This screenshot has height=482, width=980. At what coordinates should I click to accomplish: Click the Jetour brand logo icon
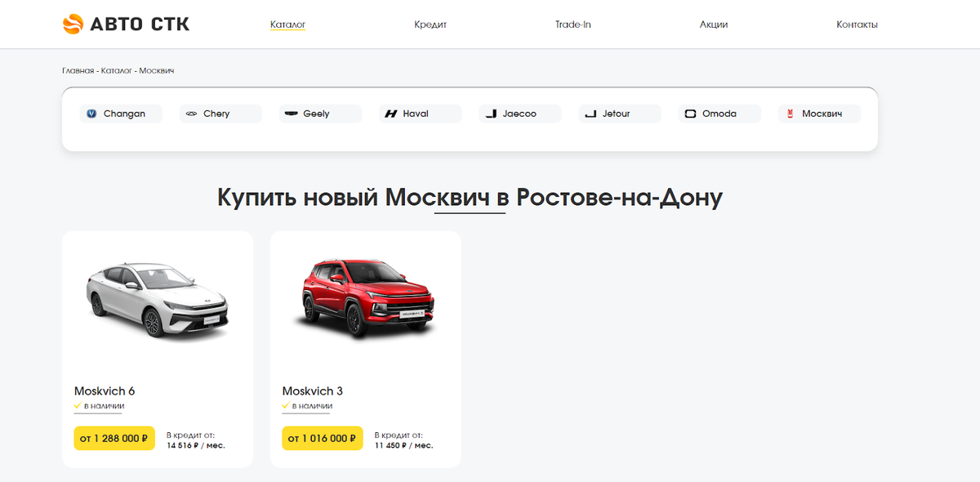(590, 114)
